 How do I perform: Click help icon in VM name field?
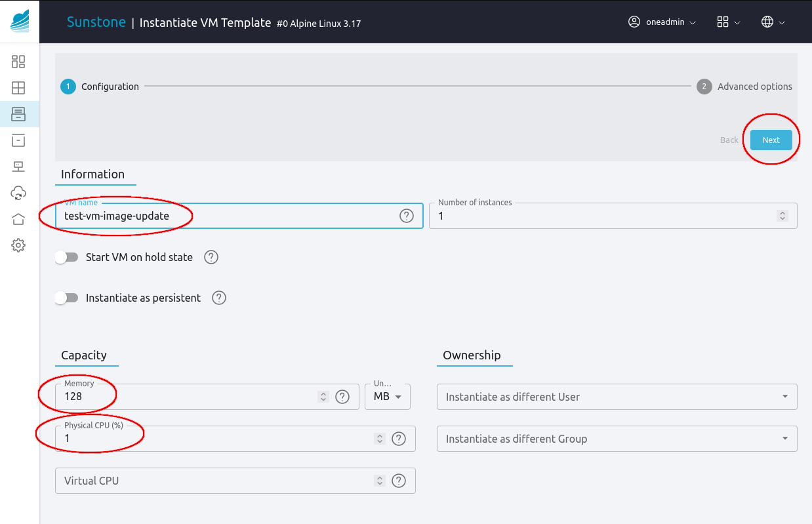[x=407, y=216]
